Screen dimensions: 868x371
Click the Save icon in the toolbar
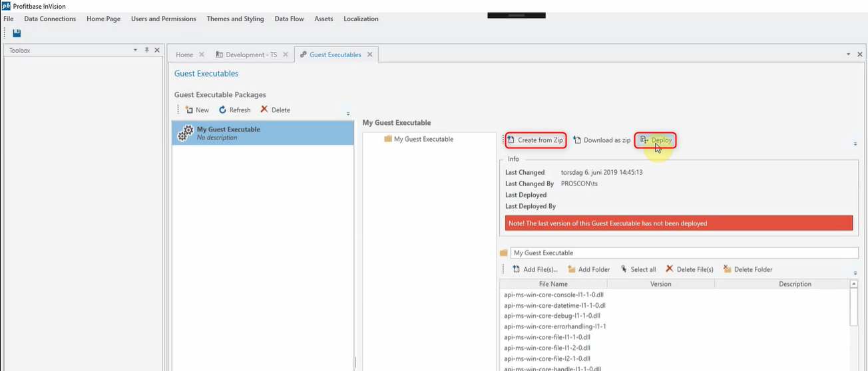(17, 33)
